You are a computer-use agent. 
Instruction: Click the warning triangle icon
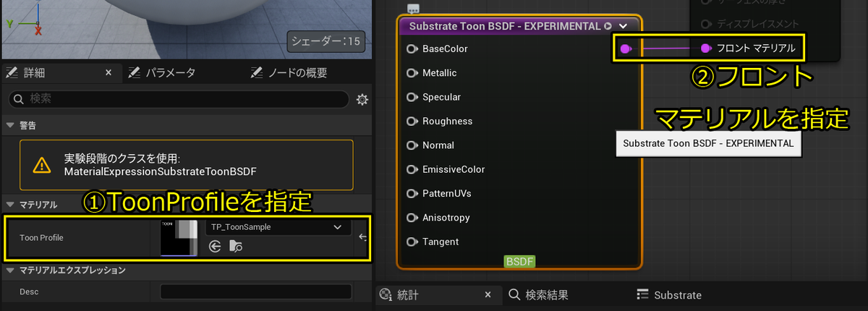click(x=41, y=165)
